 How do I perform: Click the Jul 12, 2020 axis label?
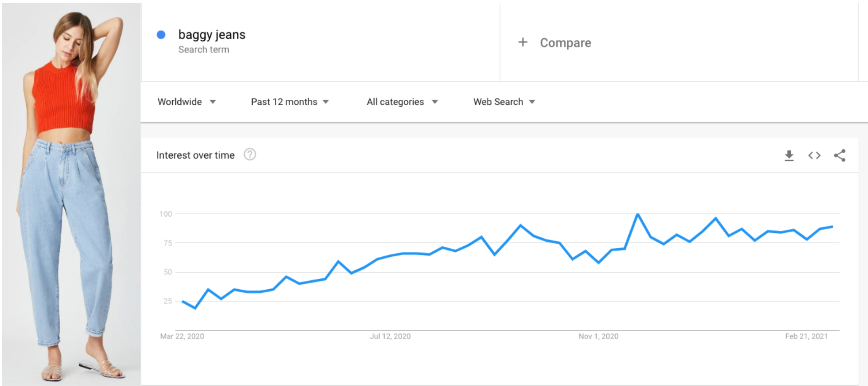[x=390, y=336]
